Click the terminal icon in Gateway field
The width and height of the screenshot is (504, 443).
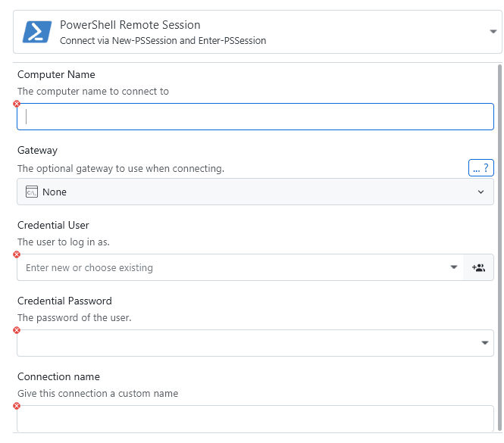[x=32, y=192]
